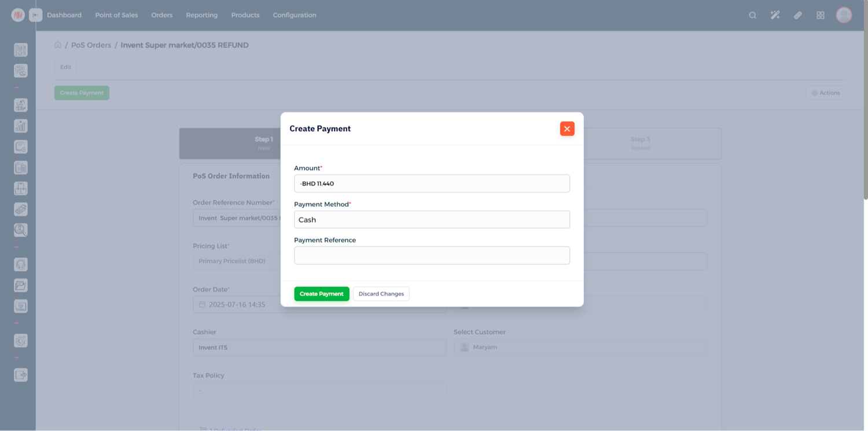868x431 pixels.
Task: Click Discard Changes button
Action: tap(381, 294)
